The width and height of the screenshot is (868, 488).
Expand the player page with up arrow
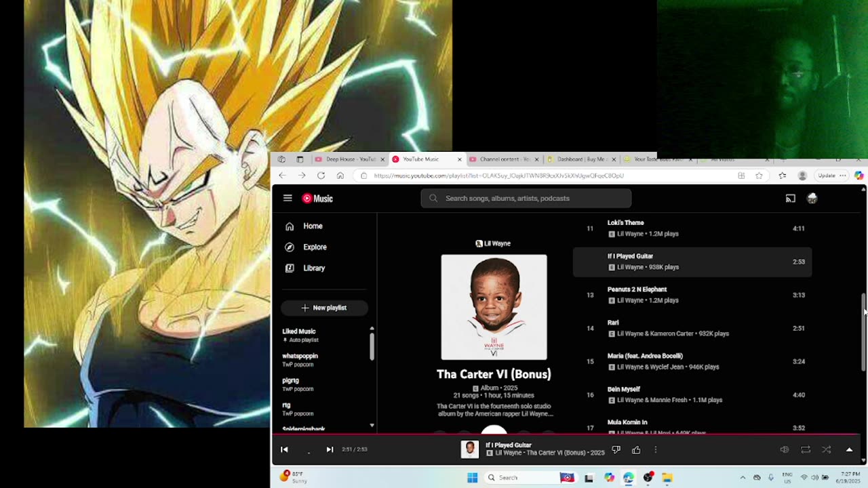849,449
